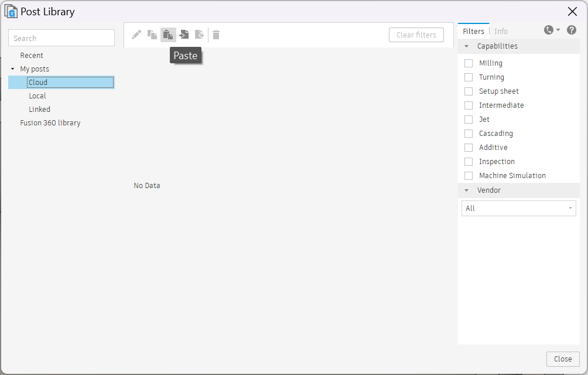Click the phone support icon
Viewport: 588px width, 375px height.
pyautogui.click(x=549, y=30)
